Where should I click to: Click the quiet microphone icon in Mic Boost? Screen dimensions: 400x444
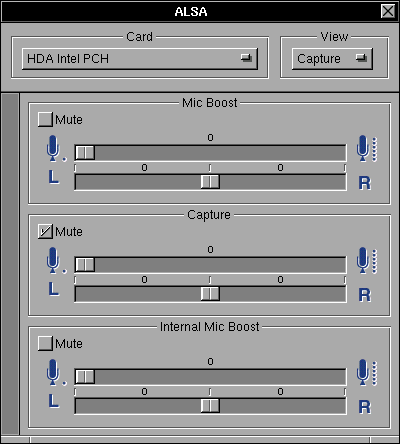coord(56,149)
